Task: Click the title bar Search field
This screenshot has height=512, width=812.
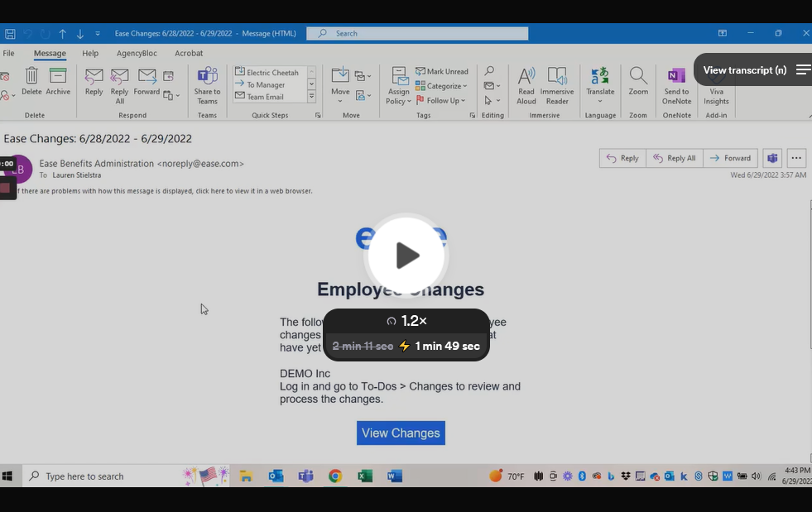Action: (417, 33)
